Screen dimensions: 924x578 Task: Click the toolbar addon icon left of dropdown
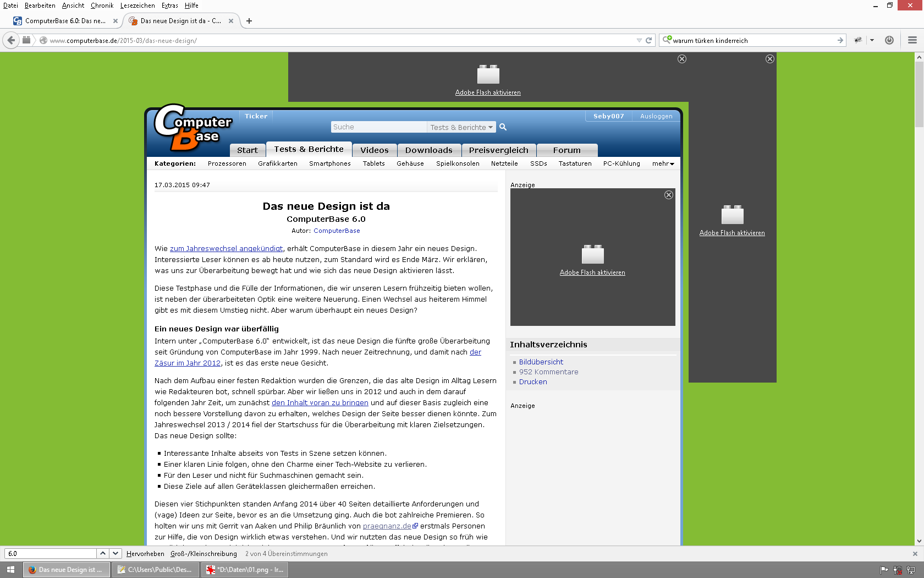tap(858, 40)
